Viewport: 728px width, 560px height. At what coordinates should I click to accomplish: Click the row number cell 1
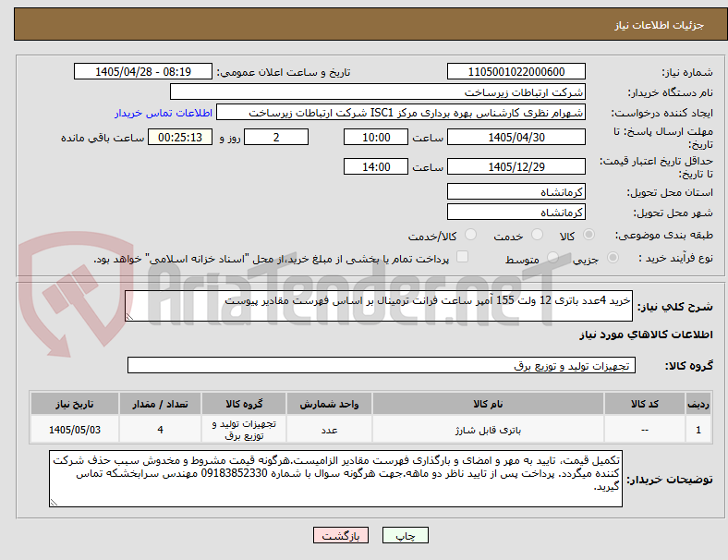pyautogui.click(x=698, y=430)
